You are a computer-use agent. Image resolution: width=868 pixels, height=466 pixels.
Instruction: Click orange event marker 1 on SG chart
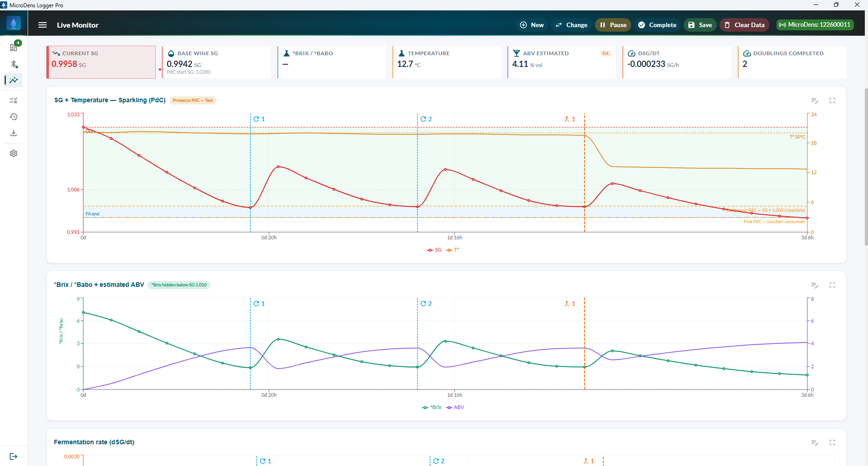click(570, 119)
